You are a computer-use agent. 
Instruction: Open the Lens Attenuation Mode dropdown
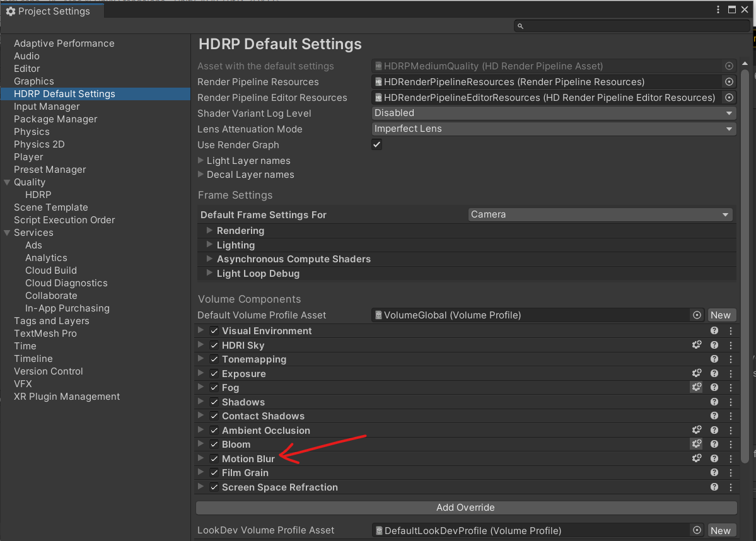(554, 129)
